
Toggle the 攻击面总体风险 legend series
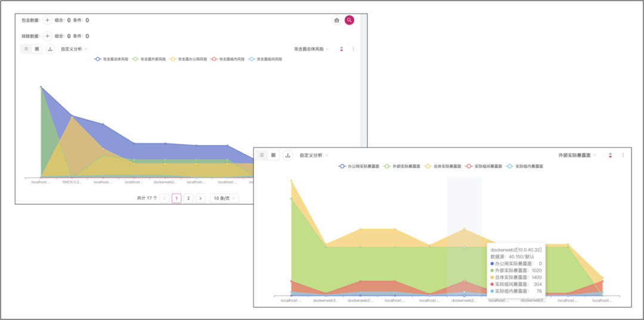pos(111,59)
